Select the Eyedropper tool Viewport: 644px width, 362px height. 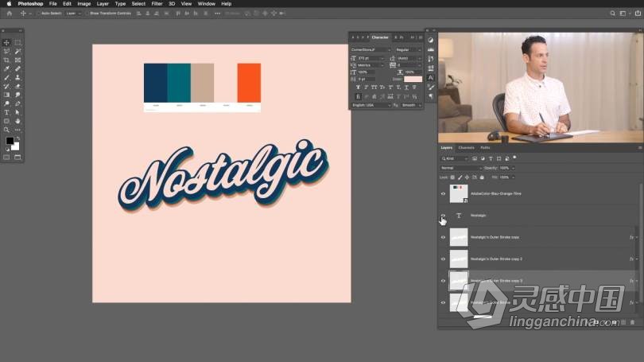(x=6, y=68)
